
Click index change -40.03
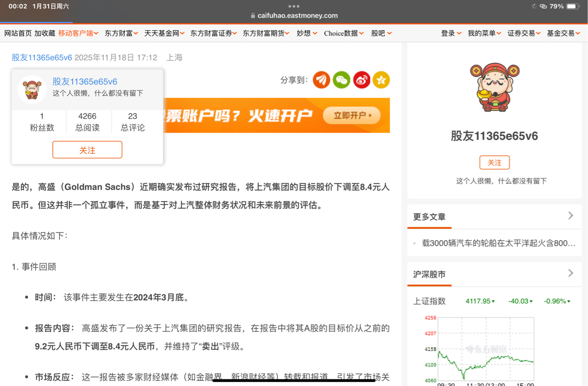pyautogui.click(x=520, y=301)
